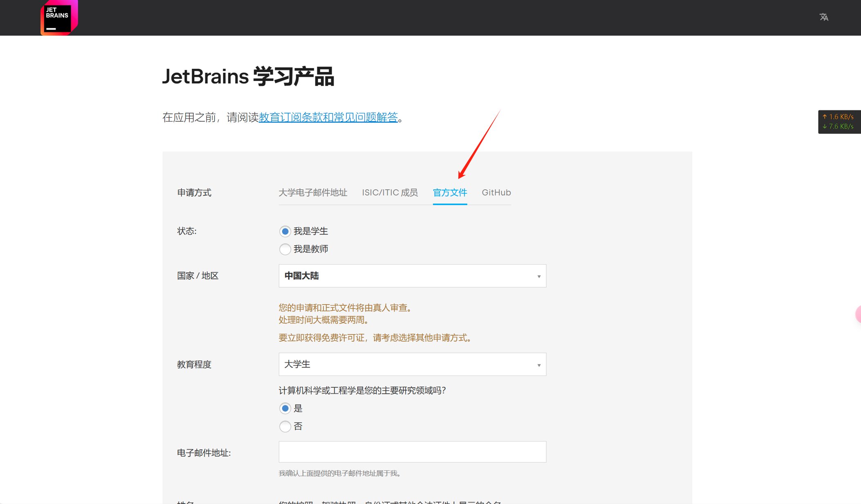Click the pink floating bubble at right edge
This screenshot has height=504, width=861.
tap(858, 314)
